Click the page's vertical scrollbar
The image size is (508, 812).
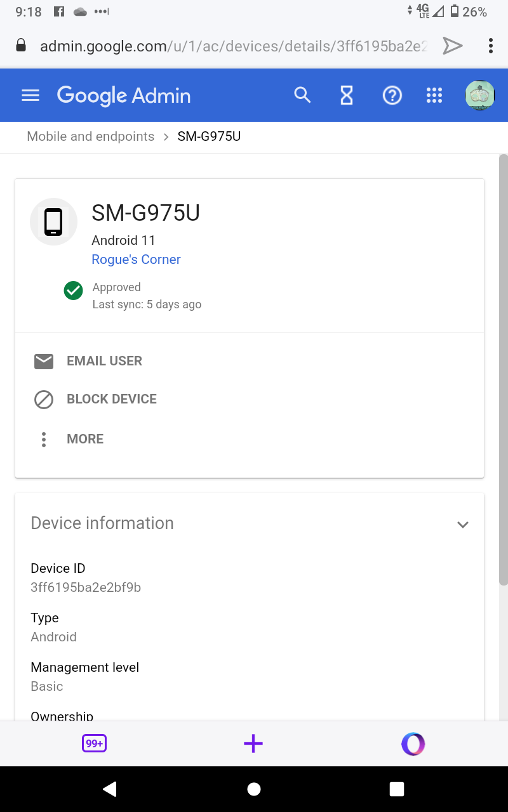coord(503,368)
